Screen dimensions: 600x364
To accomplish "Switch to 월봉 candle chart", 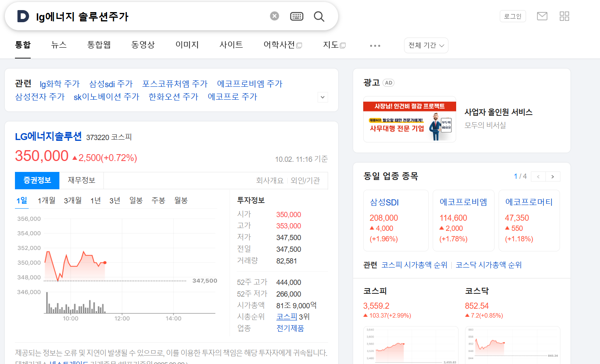I will (x=181, y=201).
